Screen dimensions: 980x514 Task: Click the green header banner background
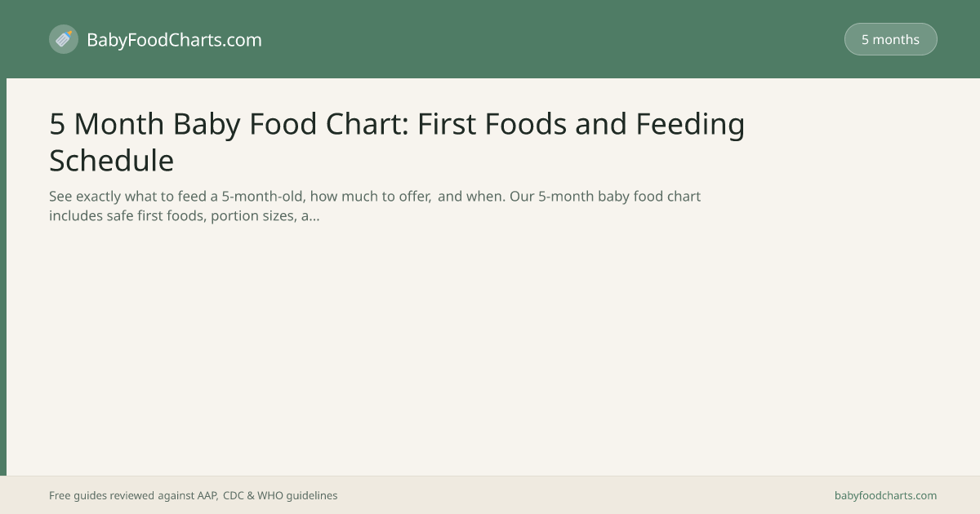pos(531,39)
